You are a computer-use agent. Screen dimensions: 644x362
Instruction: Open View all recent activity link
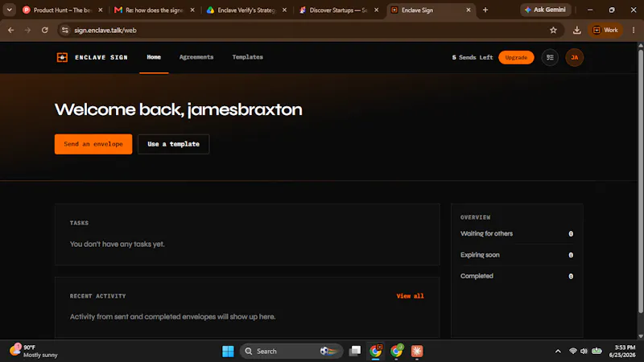click(x=410, y=296)
